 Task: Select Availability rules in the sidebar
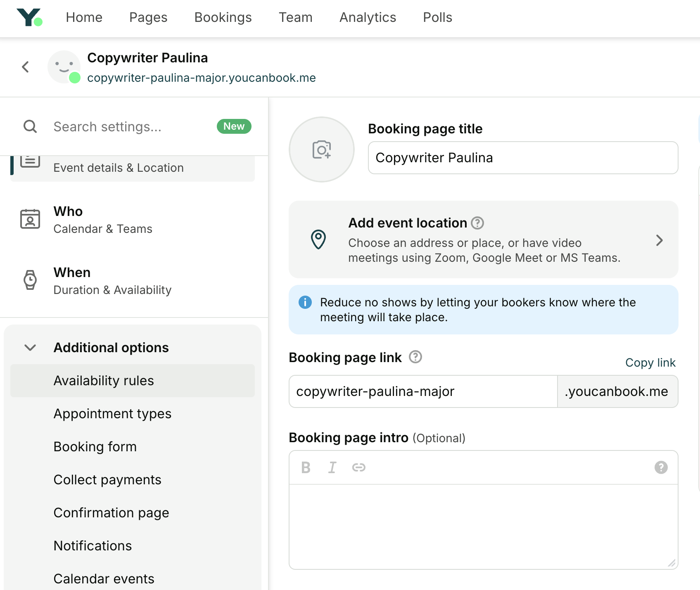[x=103, y=380]
